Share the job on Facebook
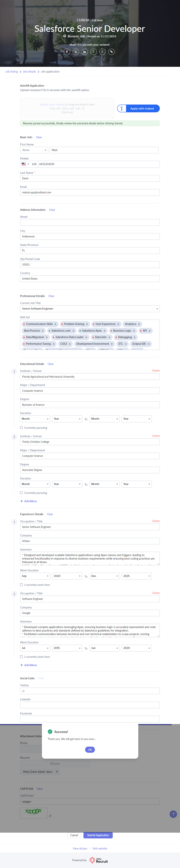Viewport: 180px width, 868px height. (x=67, y=52)
